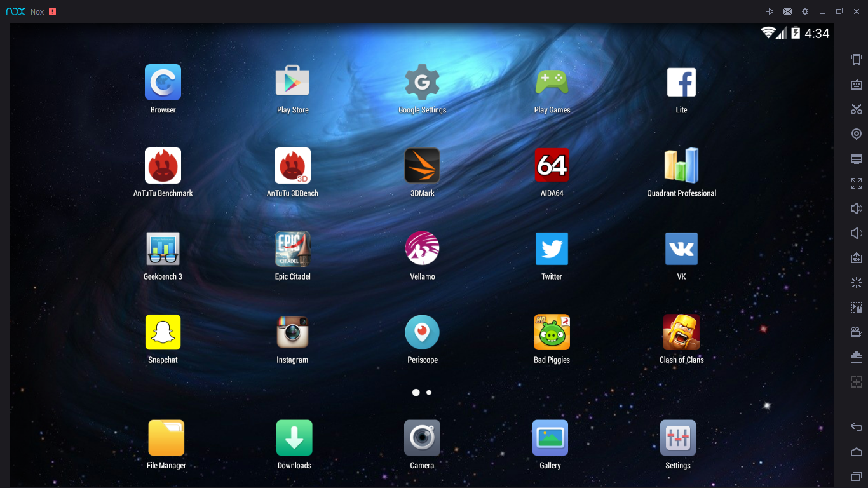Viewport: 868px width, 488px height.
Task: Open the Facebook Lite app
Action: tap(681, 83)
